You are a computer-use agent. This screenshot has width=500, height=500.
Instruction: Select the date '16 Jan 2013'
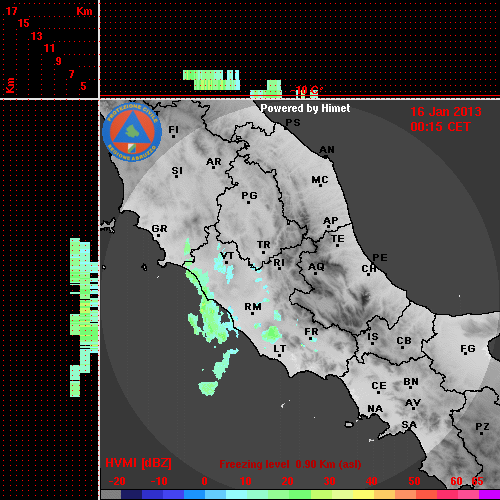pos(446,112)
